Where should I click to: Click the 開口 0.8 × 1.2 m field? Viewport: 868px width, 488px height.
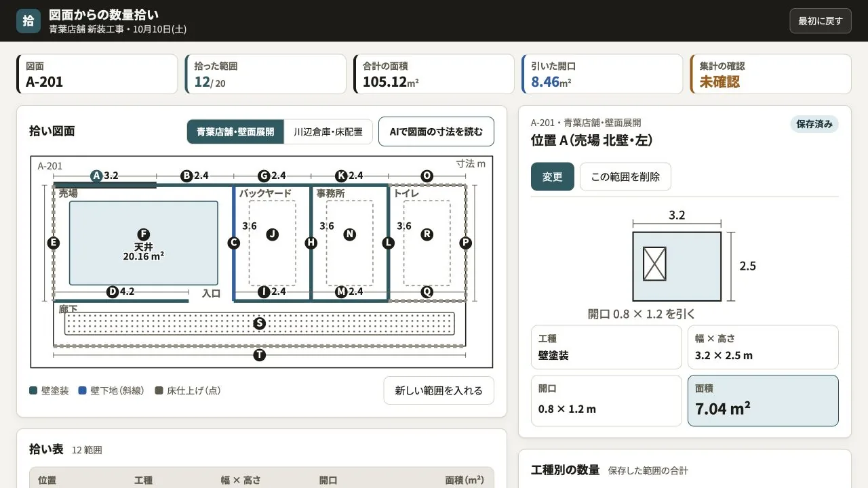606,401
